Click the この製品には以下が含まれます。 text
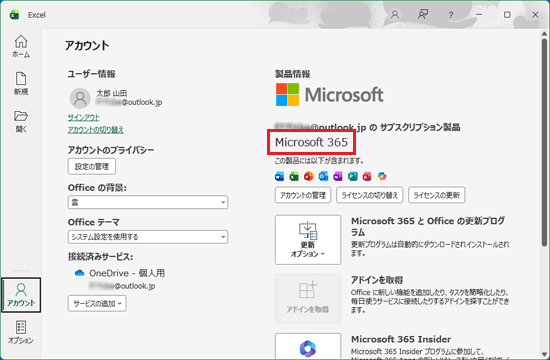Image resolution: width=550 pixels, height=360 pixels. (x=319, y=161)
